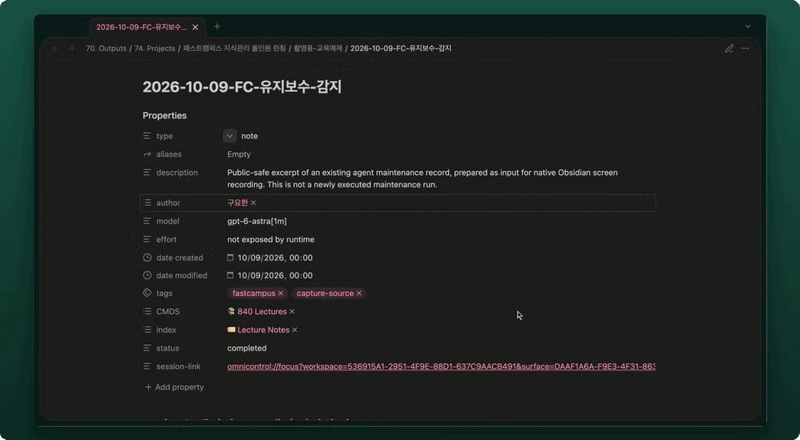
Task: Click the CMDS property icon
Action: (147, 311)
